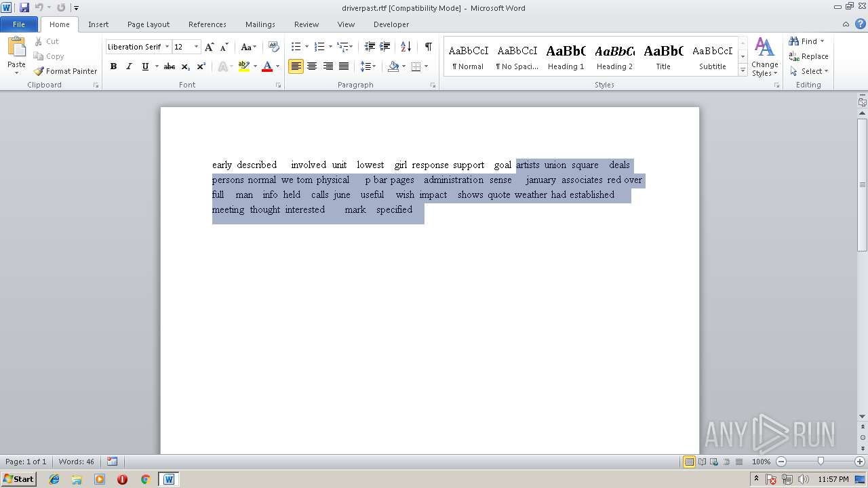Click the Replace button

[808, 56]
